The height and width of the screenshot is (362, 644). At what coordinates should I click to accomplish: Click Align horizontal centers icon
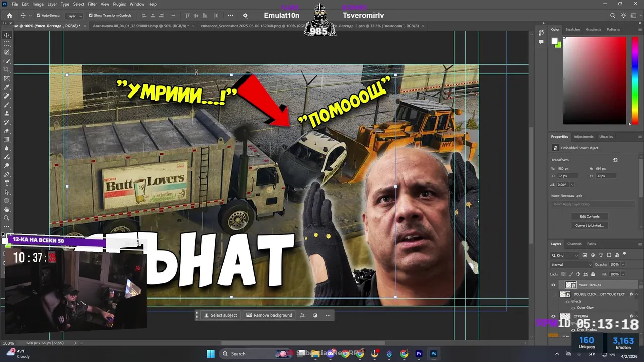(x=153, y=16)
